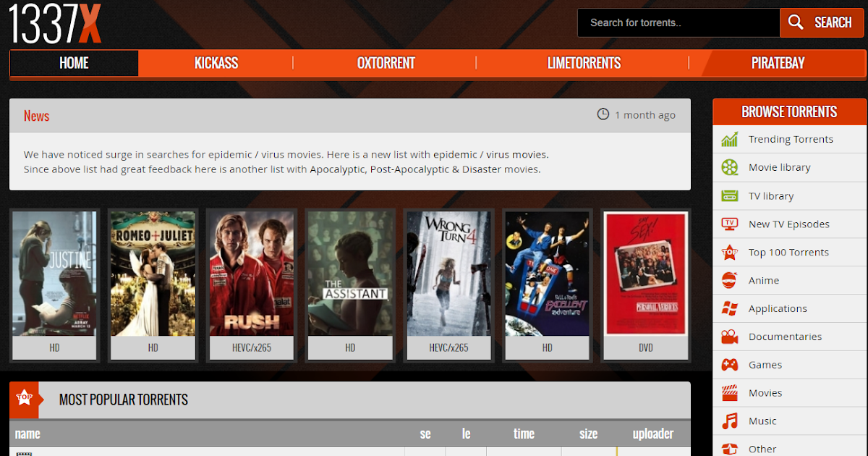Screen dimensions: 868x456
Task: Click the name column header
Action: (27, 434)
